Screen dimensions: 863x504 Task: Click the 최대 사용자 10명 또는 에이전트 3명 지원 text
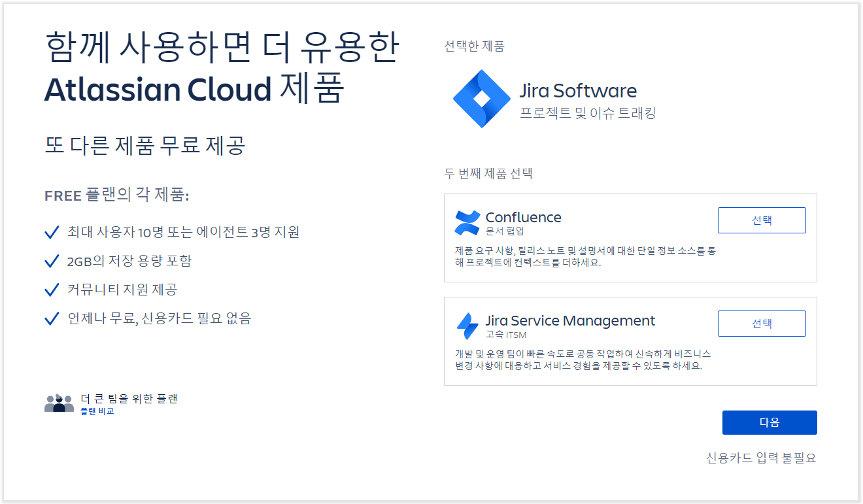[183, 232]
